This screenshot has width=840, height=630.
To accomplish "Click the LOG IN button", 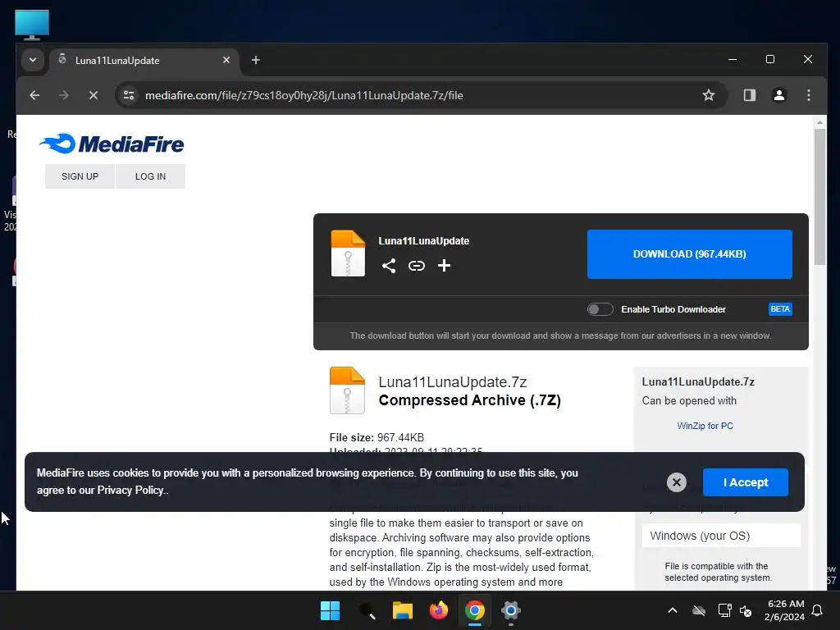I will point(151,176).
